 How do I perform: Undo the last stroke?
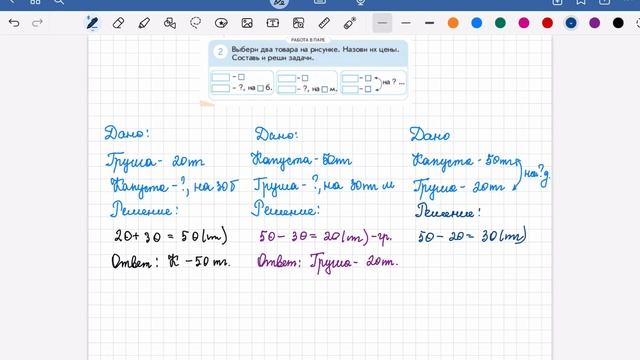[14, 23]
